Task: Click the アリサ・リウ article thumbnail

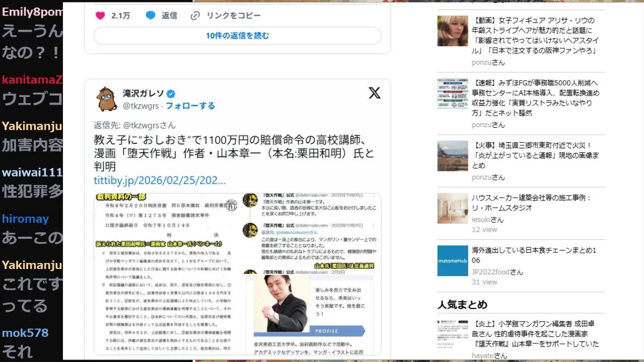Action: pos(452,31)
